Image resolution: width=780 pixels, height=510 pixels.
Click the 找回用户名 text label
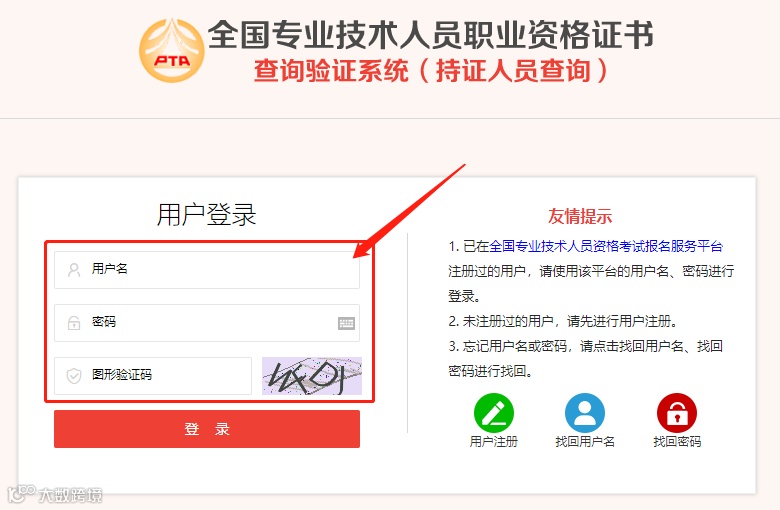coord(585,441)
